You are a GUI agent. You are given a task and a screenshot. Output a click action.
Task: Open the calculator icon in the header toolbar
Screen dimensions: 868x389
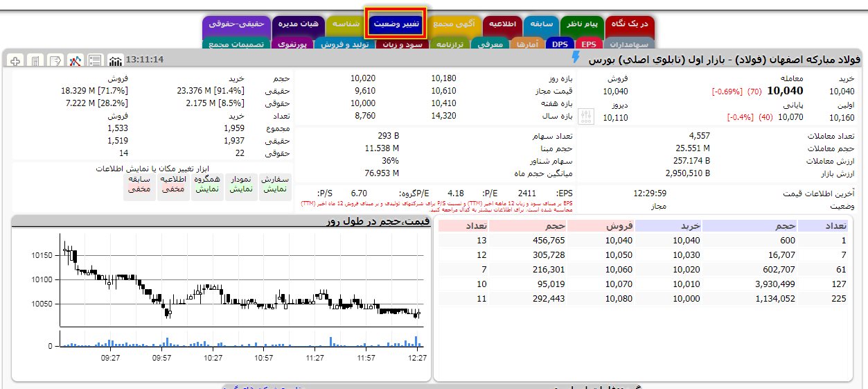pos(36,60)
